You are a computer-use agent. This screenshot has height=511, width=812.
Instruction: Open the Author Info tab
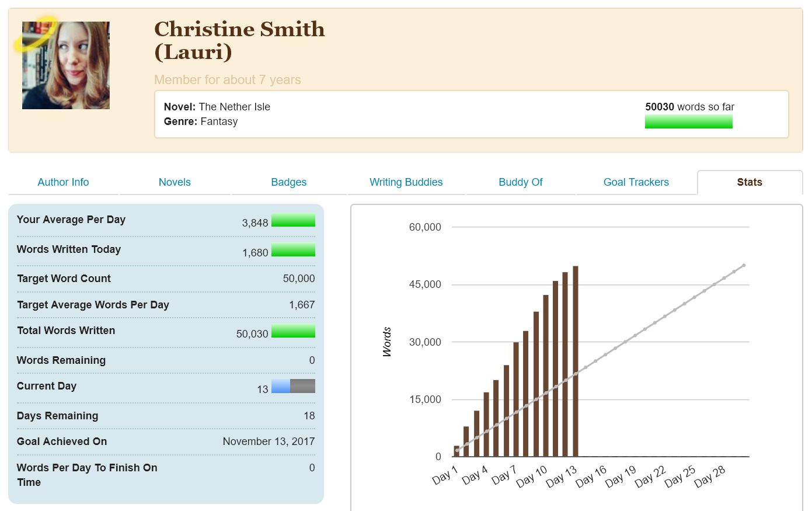click(63, 182)
